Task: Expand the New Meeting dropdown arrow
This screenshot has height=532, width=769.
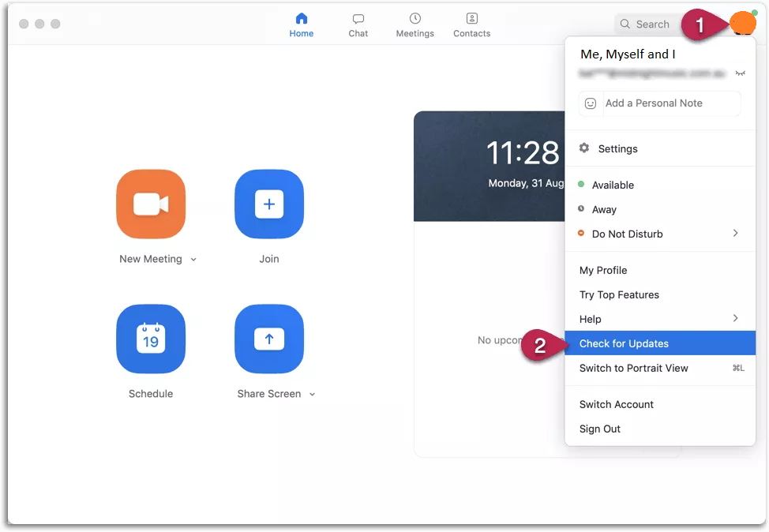Action: (x=194, y=260)
